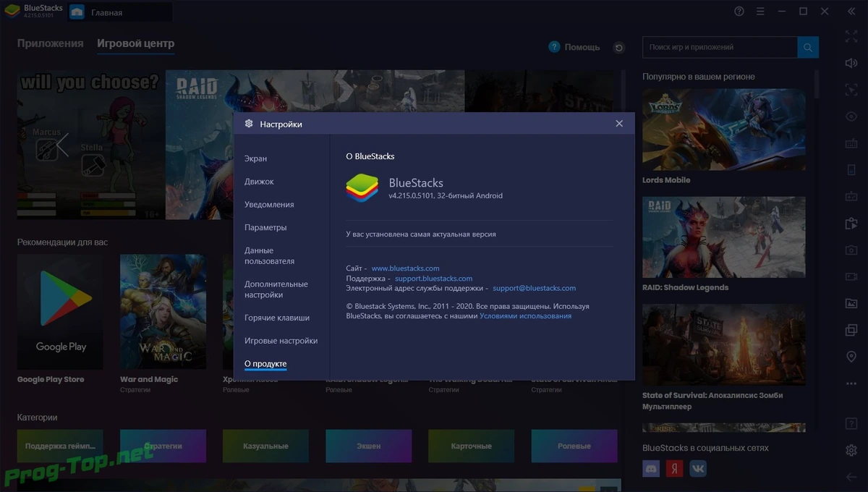
Task: Select Данные пользователя in settings menu
Action: tap(269, 255)
